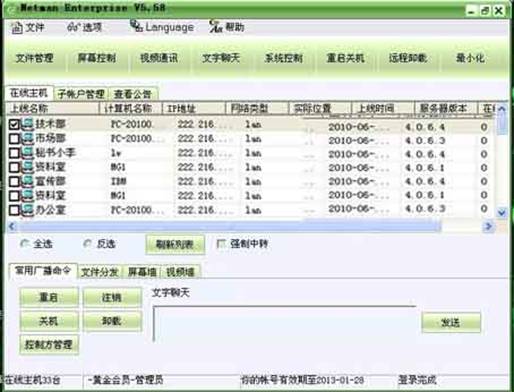Image resolution: width=514 pixels, height=392 pixels.
Task: Sort by the 计算机名称 column header
Action: [x=131, y=108]
